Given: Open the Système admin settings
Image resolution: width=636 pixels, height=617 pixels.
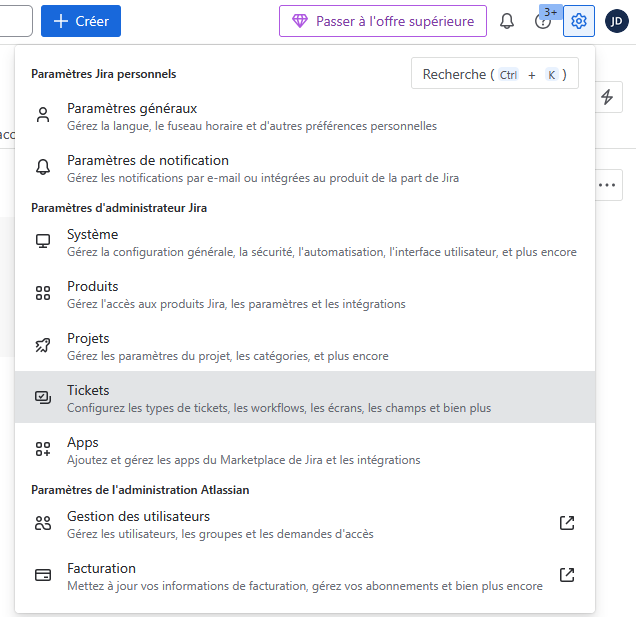Looking at the screenshot, I should coord(92,234).
